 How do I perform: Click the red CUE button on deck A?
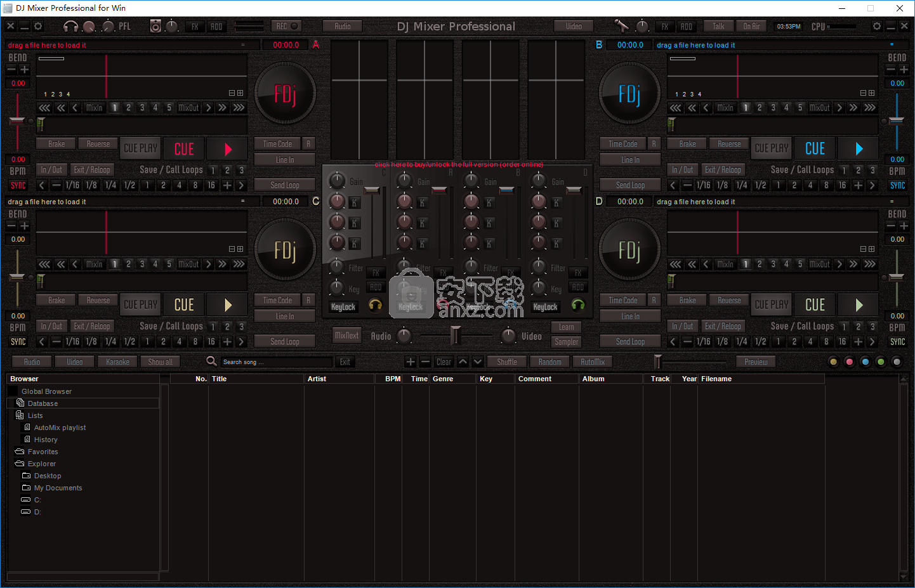[x=184, y=149]
